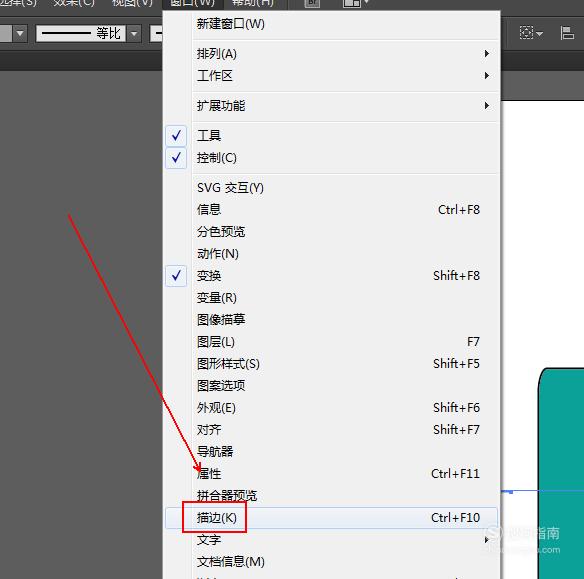Toggle the 控制(C) panel item
Image resolution: width=584 pixels, height=579 pixels.
coord(331,158)
